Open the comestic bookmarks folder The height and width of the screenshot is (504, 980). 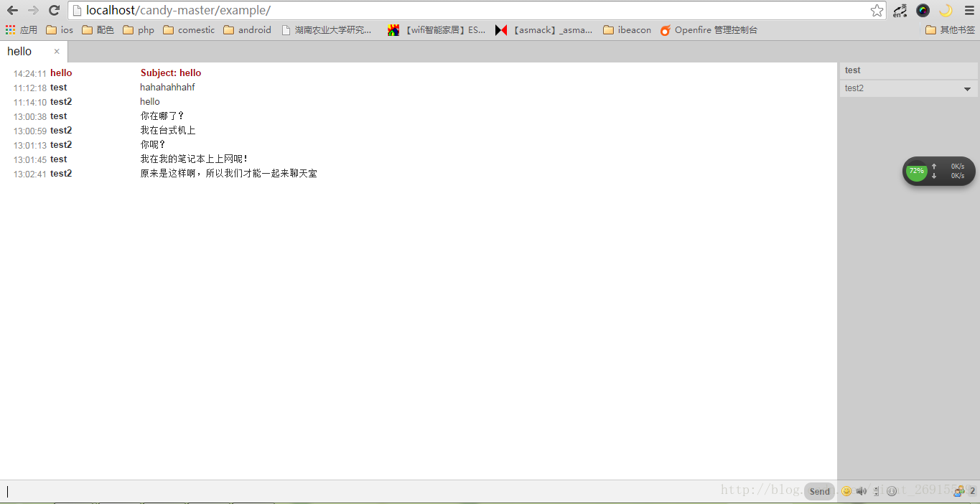pyautogui.click(x=189, y=30)
